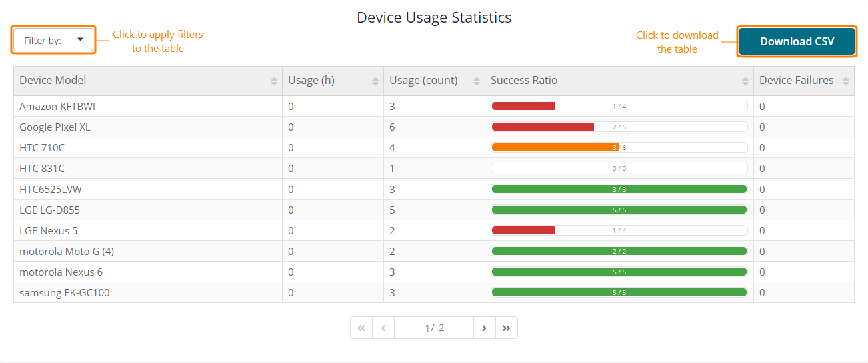Click sort arrows in Device Model header

[x=273, y=81]
